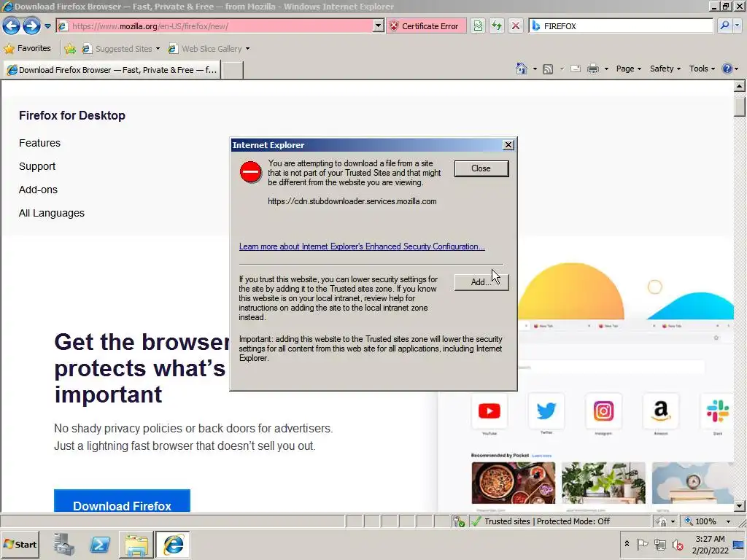
Task: Open the Tools menu
Action: 702,69
